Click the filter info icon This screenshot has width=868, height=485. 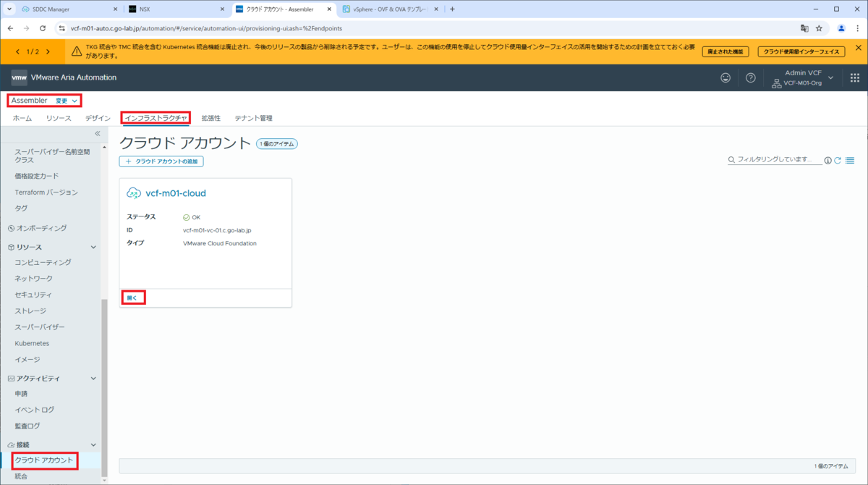828,160
